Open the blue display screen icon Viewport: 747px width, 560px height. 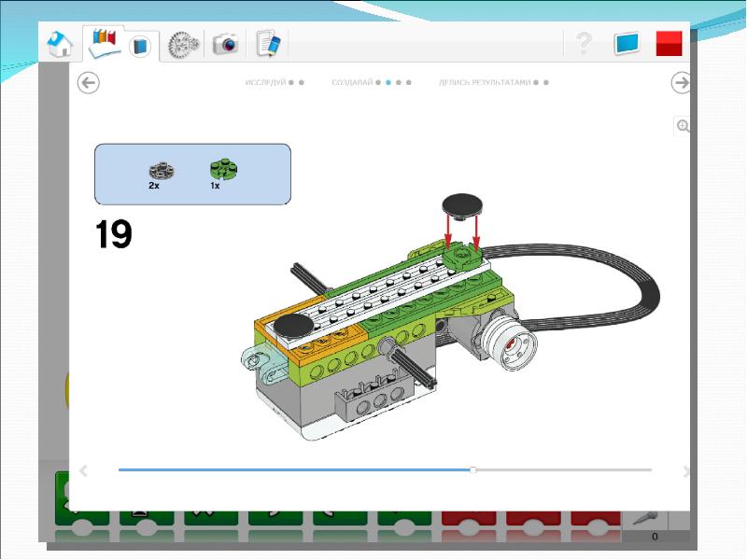(627, 43)
